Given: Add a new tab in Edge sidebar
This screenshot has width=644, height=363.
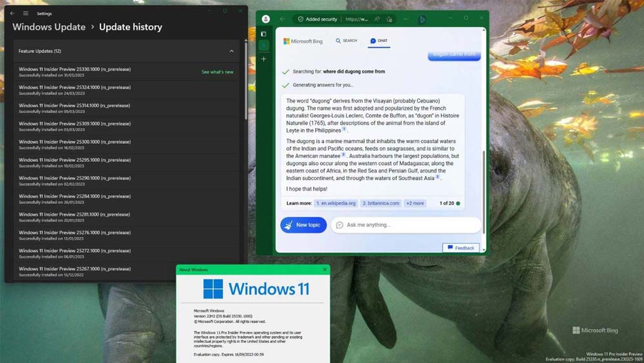Looking at the screenshot, I should (263, 59).
